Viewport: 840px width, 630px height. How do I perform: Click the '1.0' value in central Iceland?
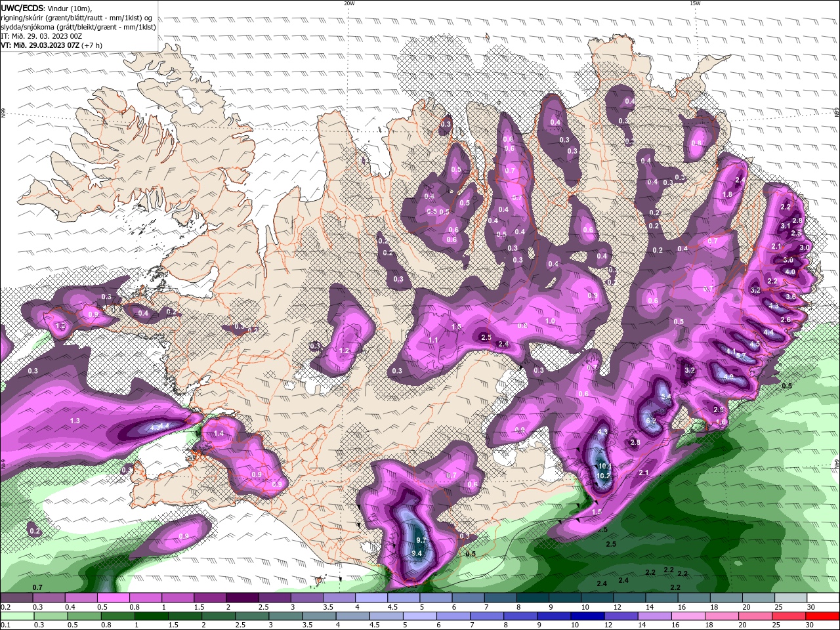pos(550,321)
